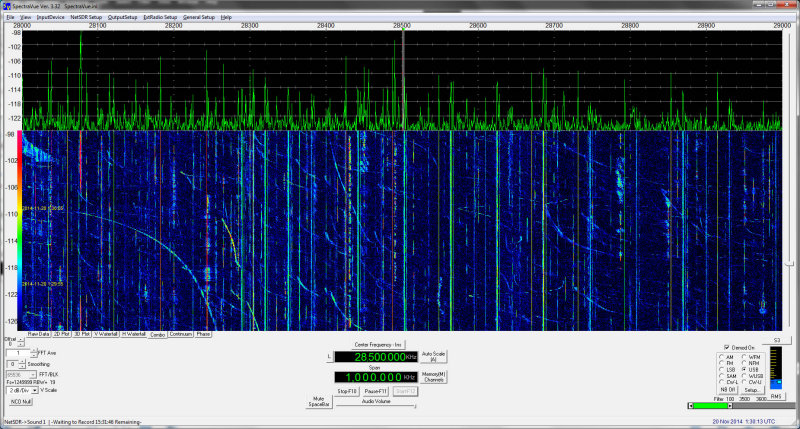Open the File menu
Screen dimensions: 800x429
tap(10, 17)
